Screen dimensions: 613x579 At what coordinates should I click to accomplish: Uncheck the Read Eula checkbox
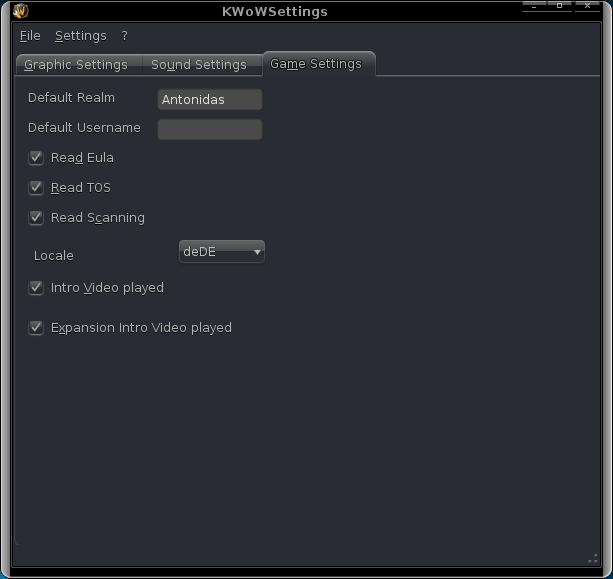coord(36,158)
